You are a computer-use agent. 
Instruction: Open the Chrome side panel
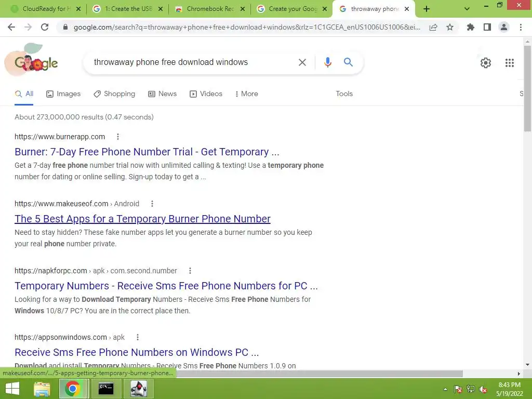coord(487,27)
